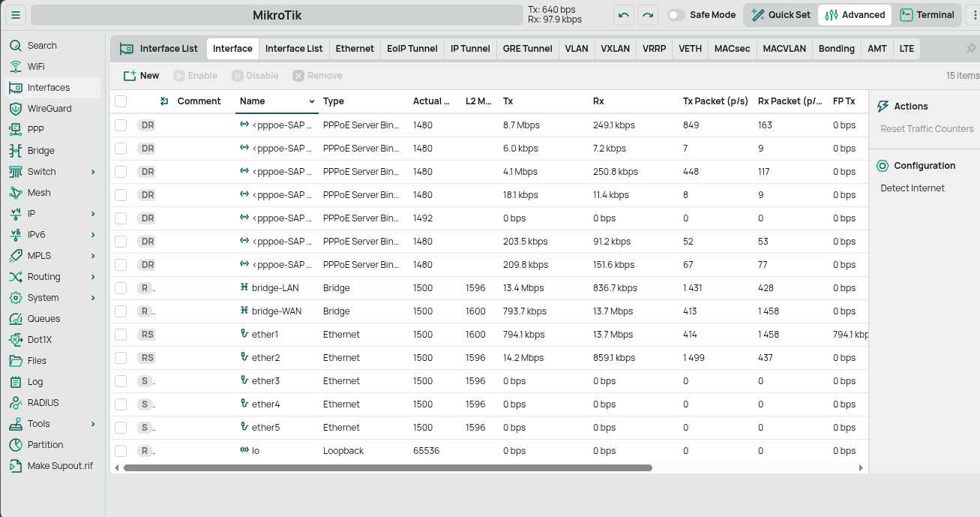Tick the select-all header checkbox
Viewport: 980px width, 517px height.
click(x=121, y=101)
